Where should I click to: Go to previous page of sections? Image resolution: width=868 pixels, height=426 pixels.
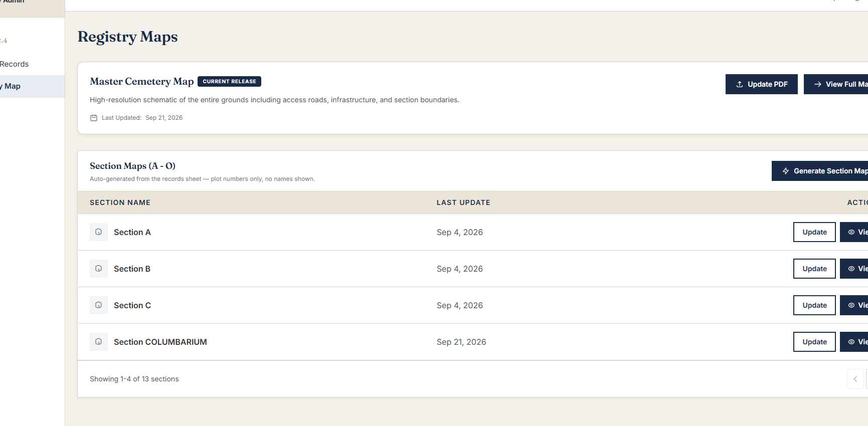(x=855, y=379)
